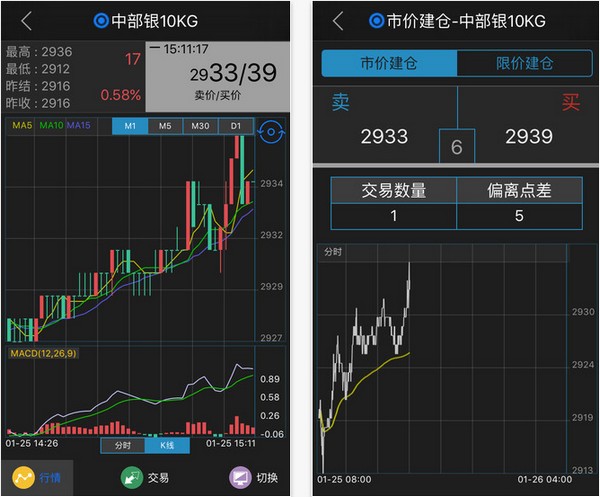The width and height of the screenshot is (600, 497).
Task: Select the D1 daily timeframe
Action: click(x=235, y=126)
